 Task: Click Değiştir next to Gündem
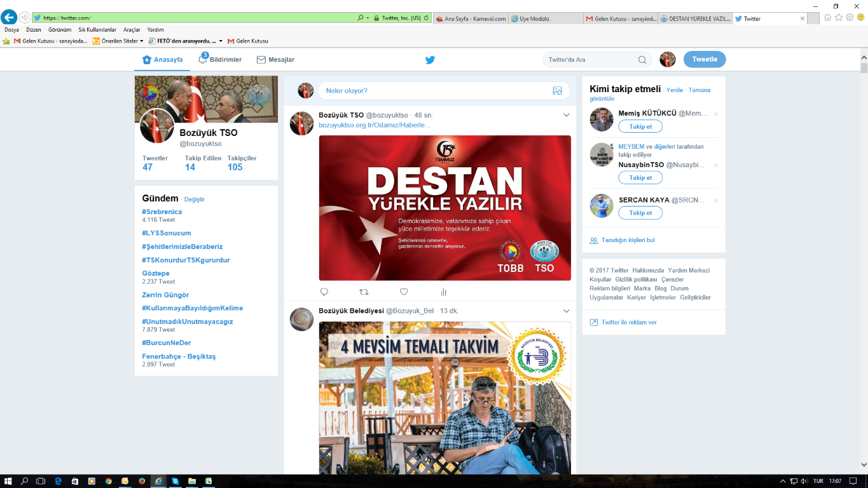pyautogui.click(x=195, y=200)
